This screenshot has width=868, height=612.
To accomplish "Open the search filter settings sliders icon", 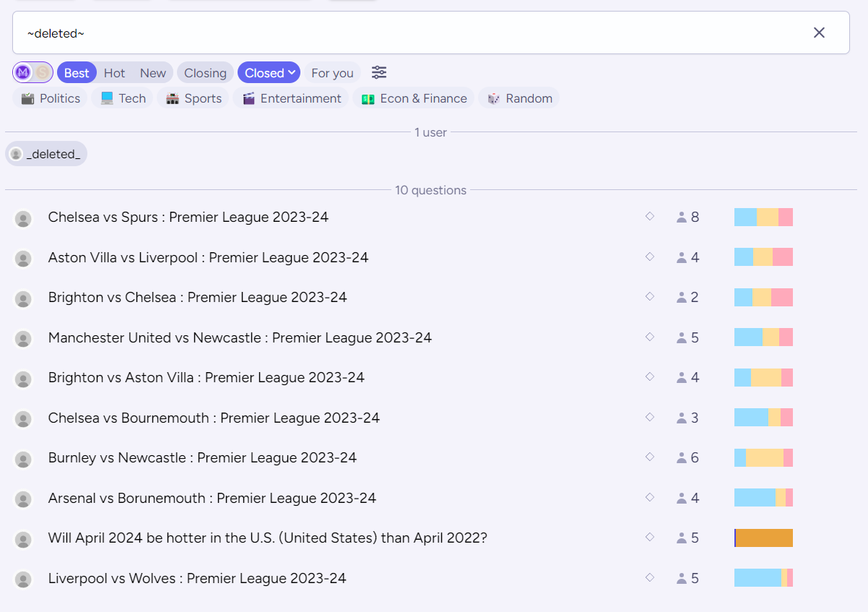I will [379, 72].
